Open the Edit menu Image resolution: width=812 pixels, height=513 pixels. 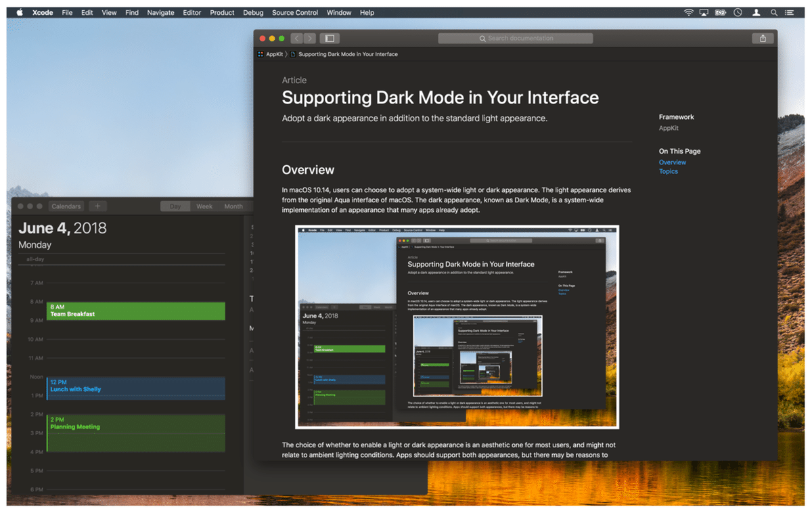pos(87,13)
